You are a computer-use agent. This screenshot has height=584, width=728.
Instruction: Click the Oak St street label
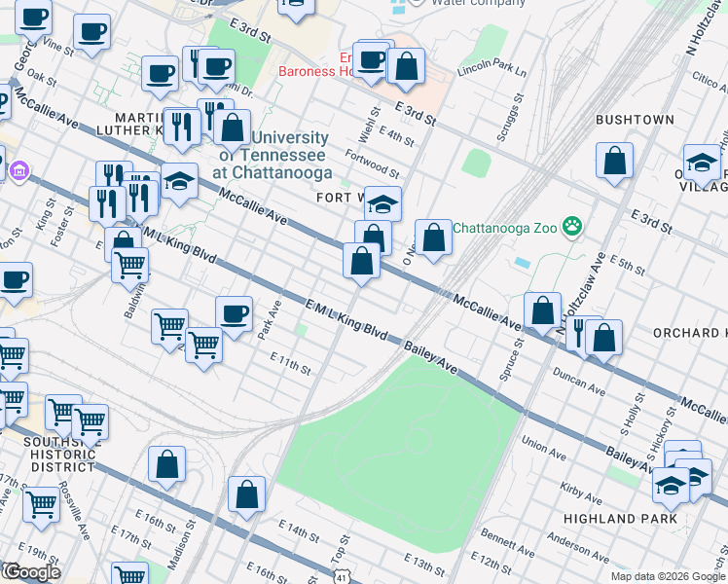(42, 78)
